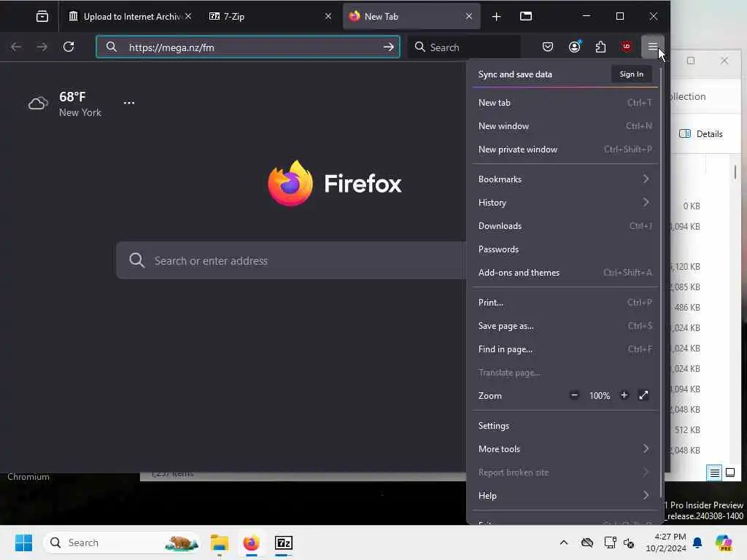
Task: Close the Upload to Internet Archive tab
Action: tap(188, 16)
